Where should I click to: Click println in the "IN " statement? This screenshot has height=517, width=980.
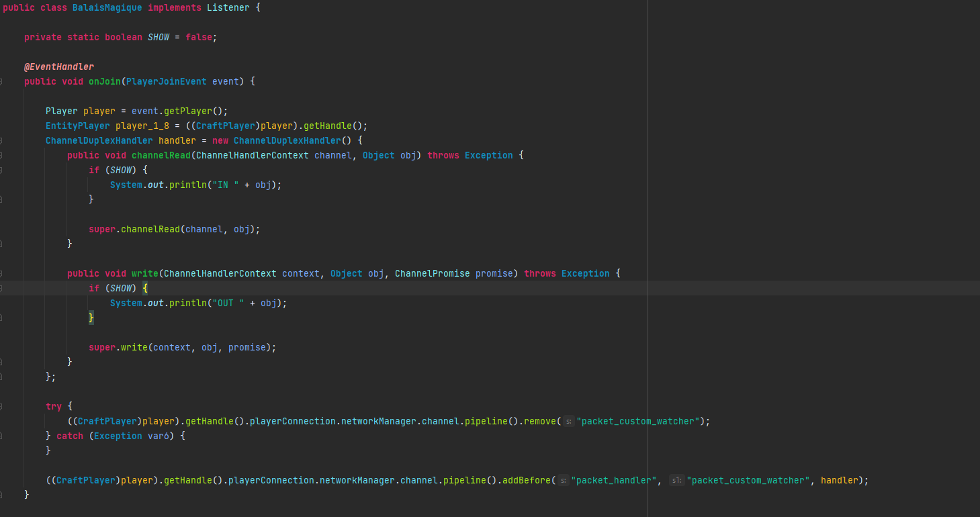(x=188, y=185)
